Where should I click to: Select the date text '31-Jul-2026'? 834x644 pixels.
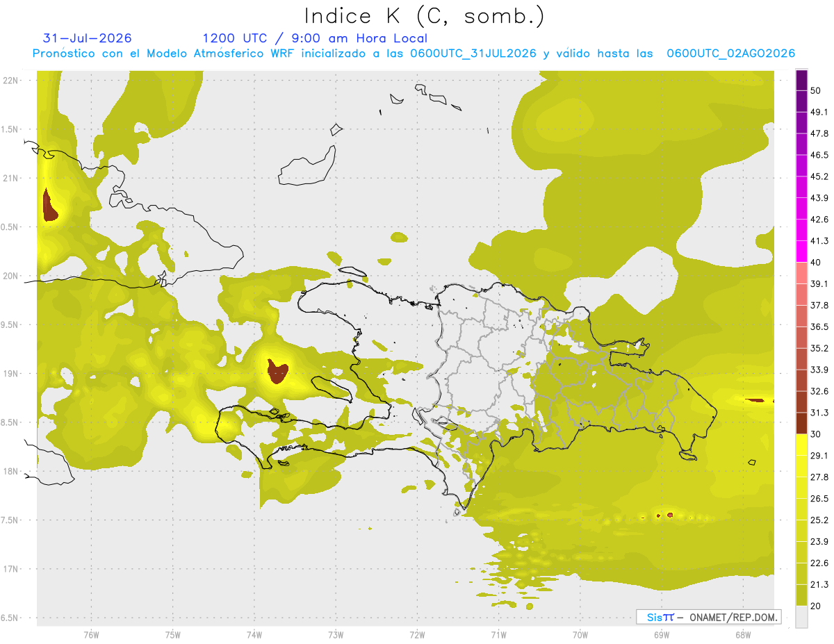[88, 38]
